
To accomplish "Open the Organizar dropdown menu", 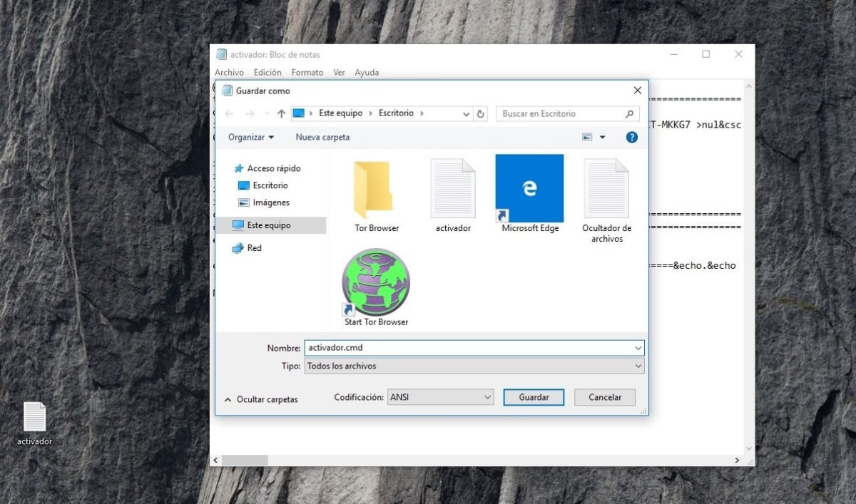I will 250,137.
